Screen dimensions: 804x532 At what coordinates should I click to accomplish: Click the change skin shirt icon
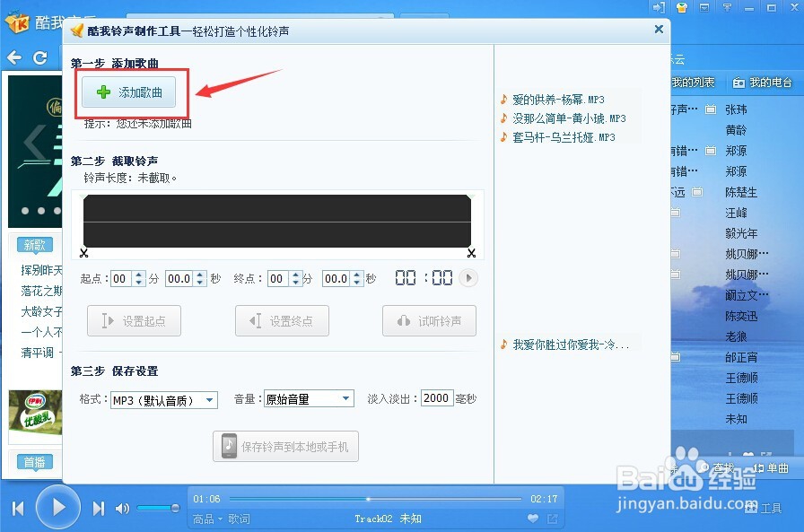[x=681, y=8]
